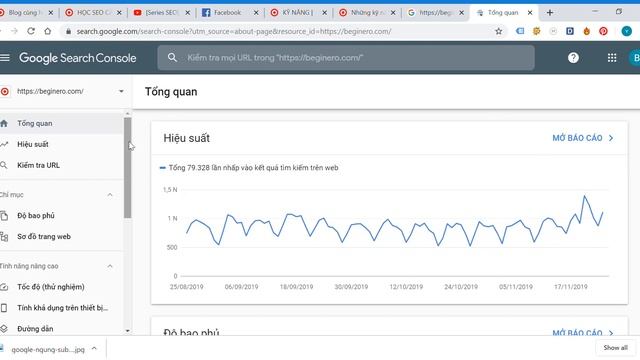Open the Google apps grid
This screenshot has height=360, width=640.
click(612, 58)
